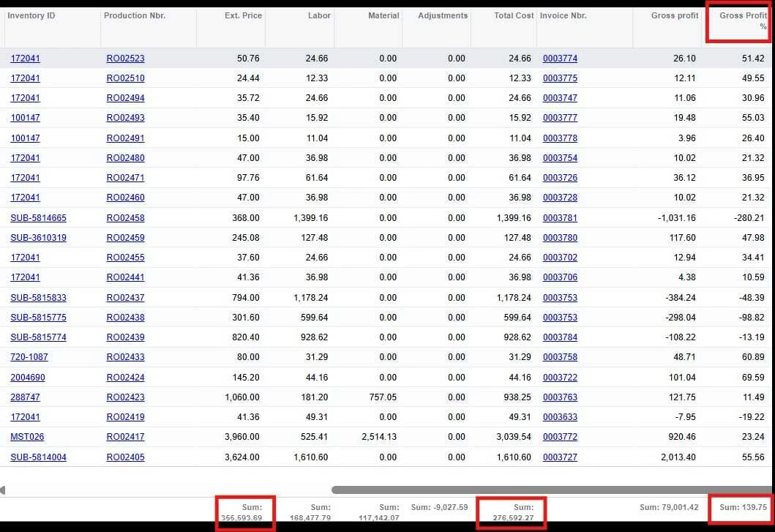Open inventory item SUB-5814004
The height and width of the screenshot is (532, 775).
tap(38, 457)
